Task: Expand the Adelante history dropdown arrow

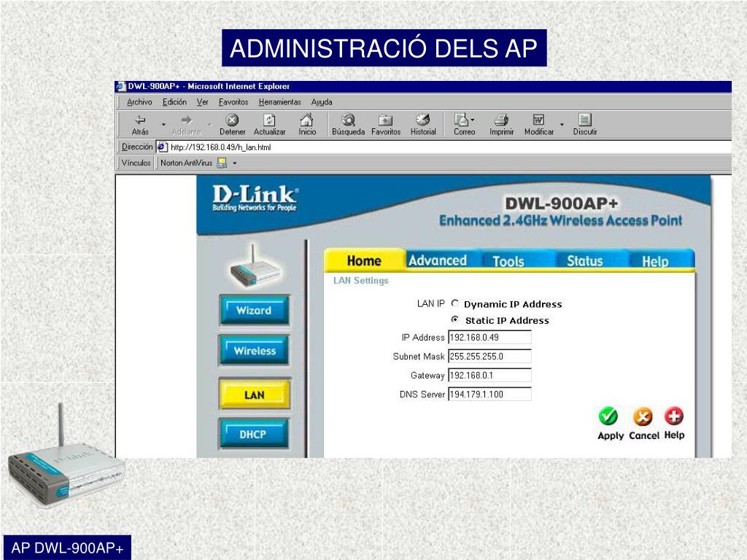Action: [209, 125]
